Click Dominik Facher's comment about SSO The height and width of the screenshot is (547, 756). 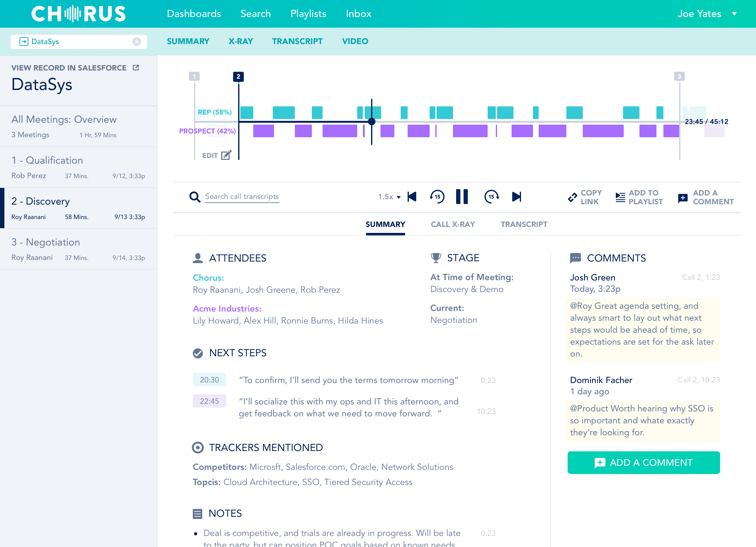tap(642, 420)
